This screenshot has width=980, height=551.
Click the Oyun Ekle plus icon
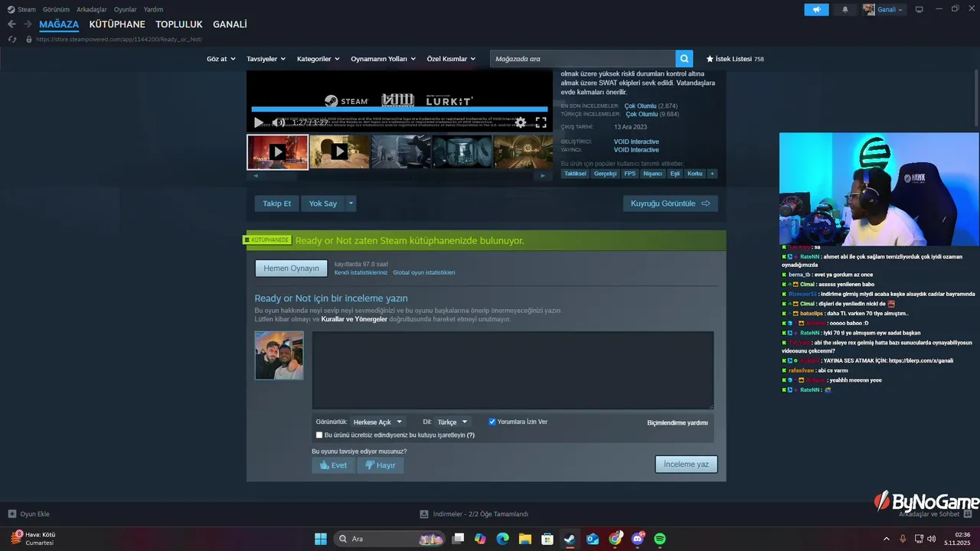[11, 514]
